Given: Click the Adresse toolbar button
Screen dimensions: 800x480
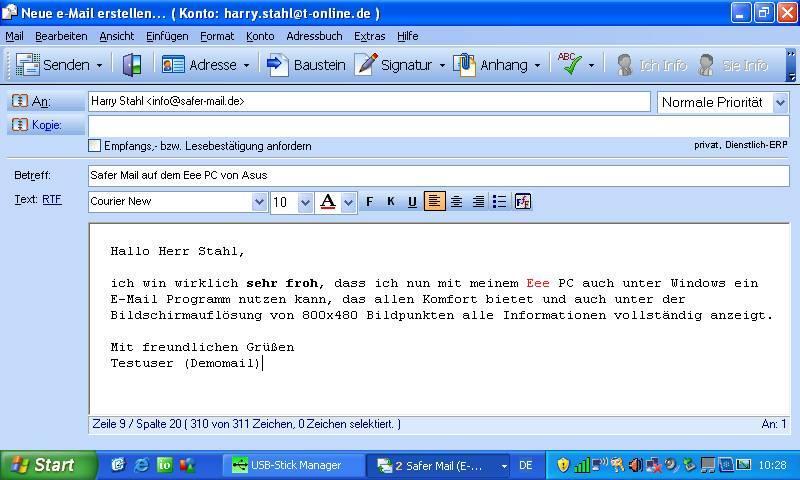Looking at the screenshot, I should point(198,65).
